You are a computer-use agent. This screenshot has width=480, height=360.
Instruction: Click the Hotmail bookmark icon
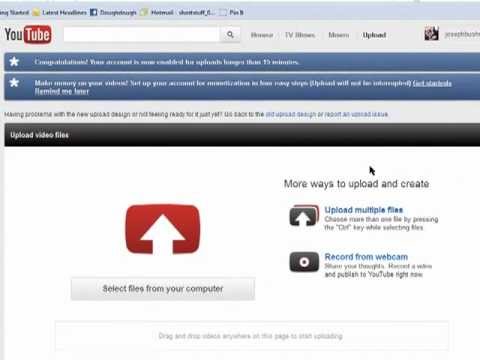[x=144, y=13]
